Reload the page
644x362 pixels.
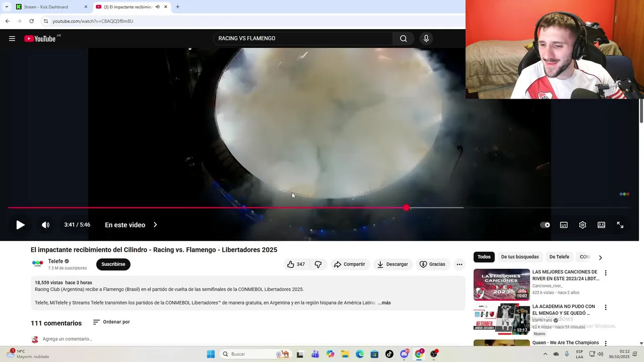click(x=31, y=21)
